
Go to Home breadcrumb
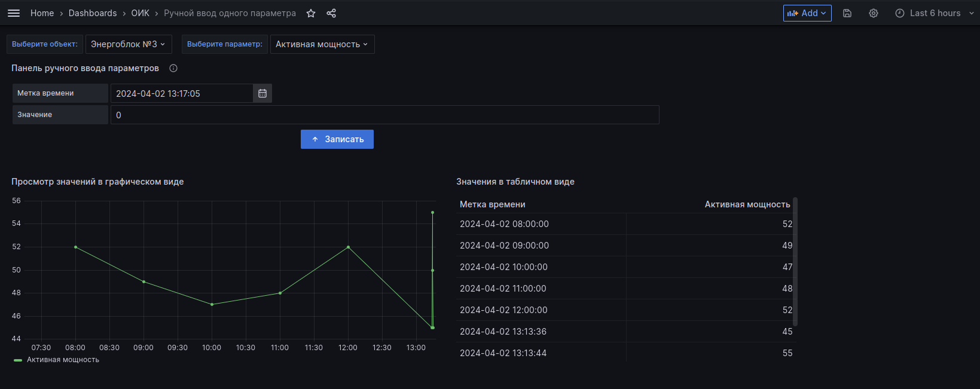pos(42,13)
